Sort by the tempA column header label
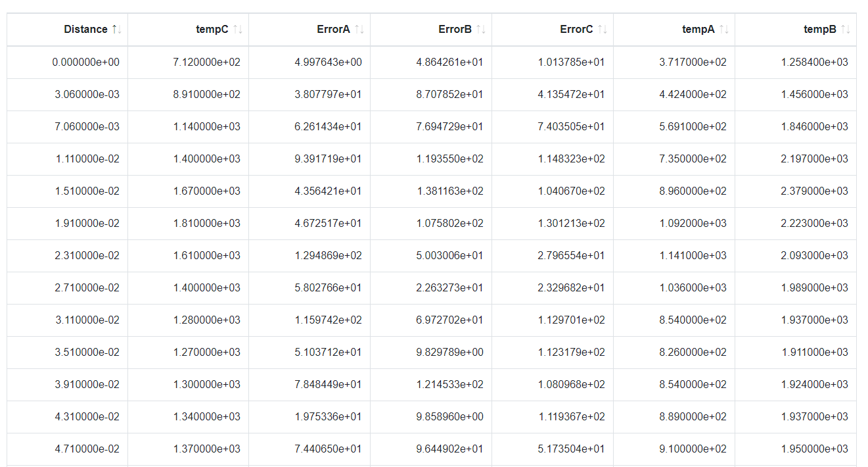 pos(698,30)
